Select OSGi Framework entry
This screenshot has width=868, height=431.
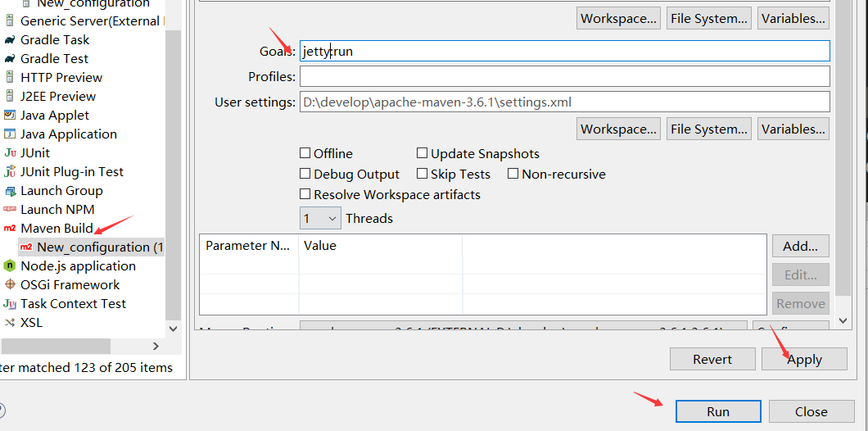click(x=70, y=285)
